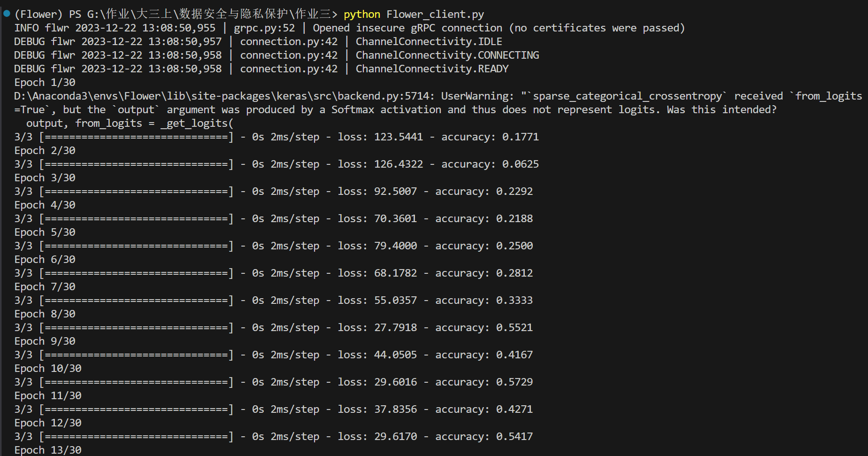Click the accuracy value 0.0625
This screenshot has width=868, height=456.
[520, 164]
